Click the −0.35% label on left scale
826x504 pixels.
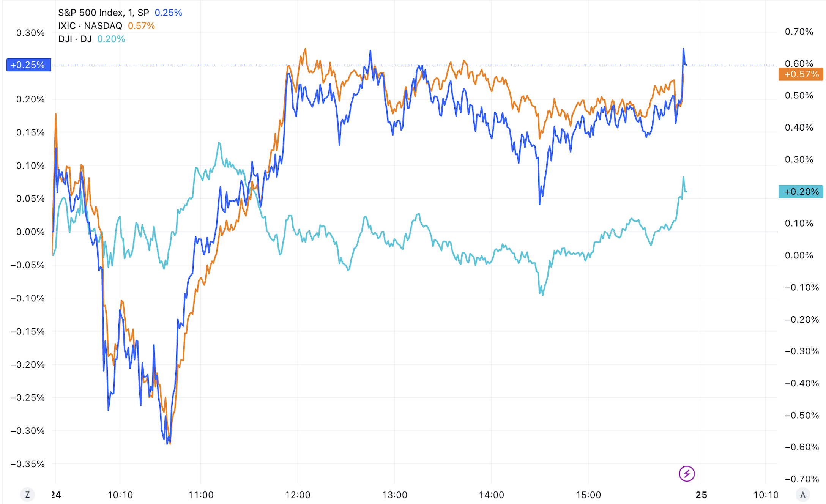click(28, 464)
